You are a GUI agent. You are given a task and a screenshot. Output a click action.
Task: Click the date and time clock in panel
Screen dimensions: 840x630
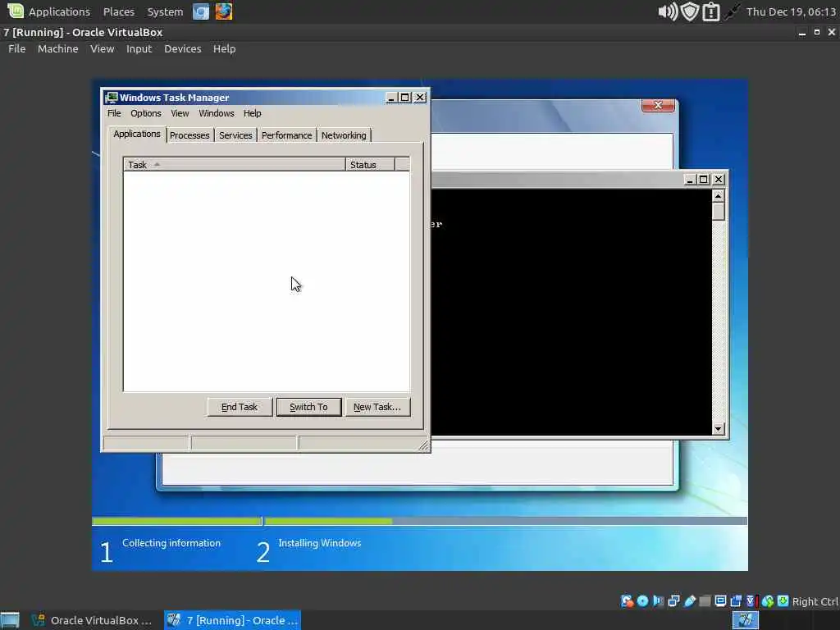pyautogui.click(x=791, y=11)
